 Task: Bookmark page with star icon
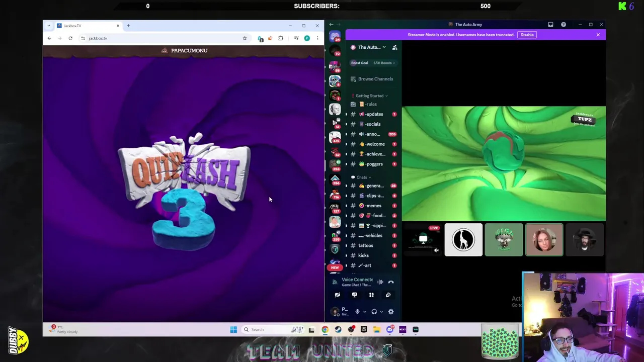pyautogui.click(x=245, y=38)
